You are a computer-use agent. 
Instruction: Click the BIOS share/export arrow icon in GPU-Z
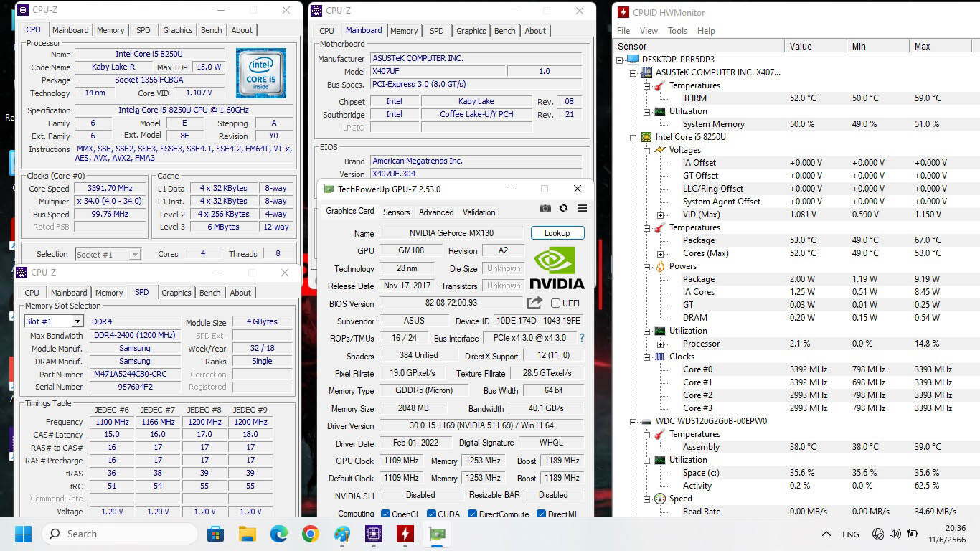[534, 303]
